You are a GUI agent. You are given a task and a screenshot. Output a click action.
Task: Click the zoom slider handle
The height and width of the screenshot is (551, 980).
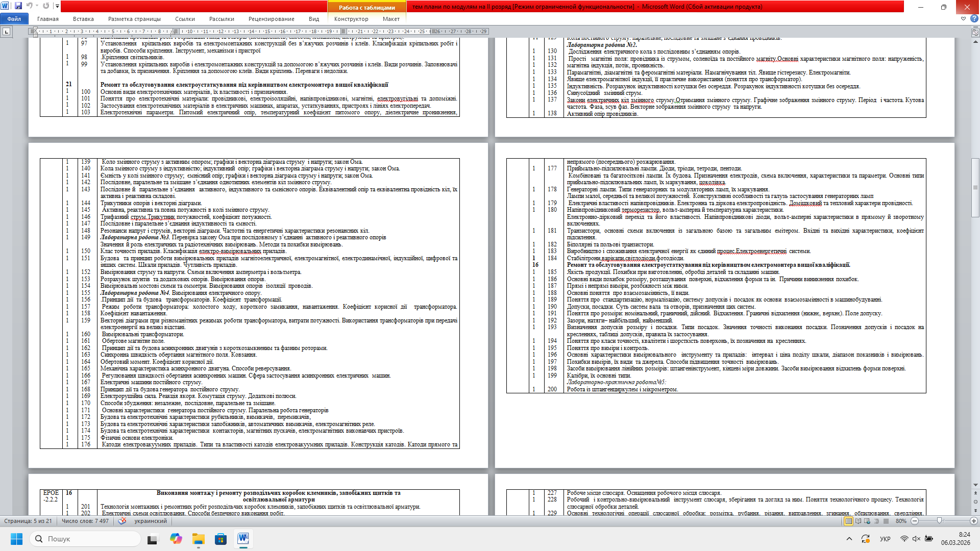(x=939, y=521)
